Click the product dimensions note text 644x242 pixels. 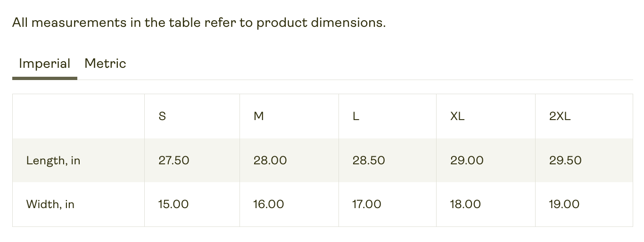pyautogui.click(x=199, y=23)
